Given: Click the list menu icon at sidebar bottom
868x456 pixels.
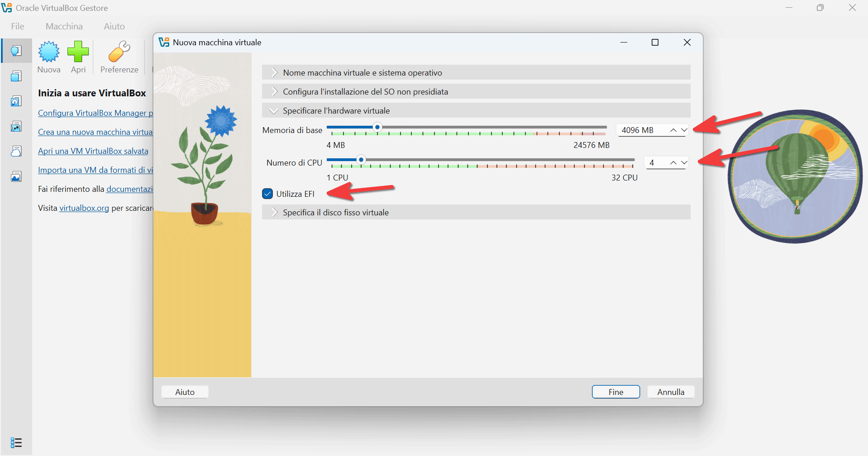Looking at the screenshot, I should (x=16, y=442).
